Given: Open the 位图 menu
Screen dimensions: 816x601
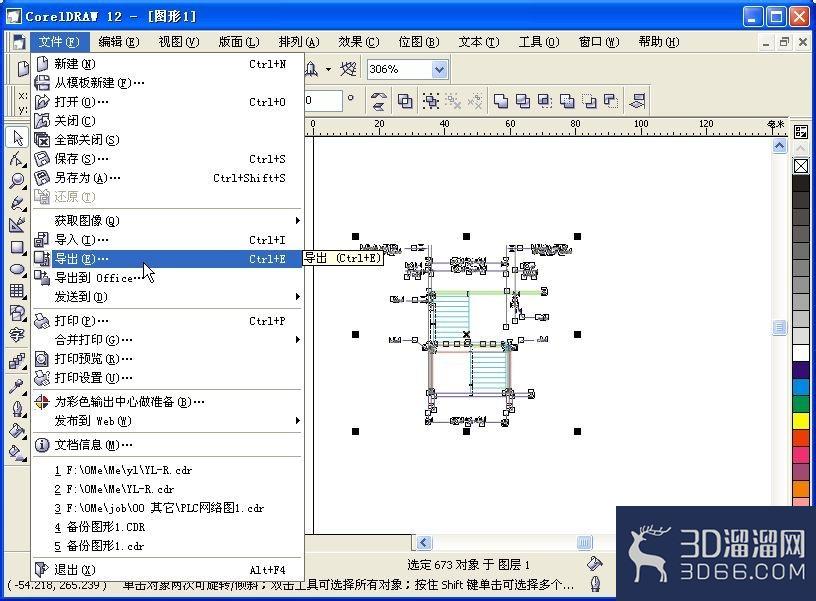Looking at the screenshot, I should click(x=418, y=42).
